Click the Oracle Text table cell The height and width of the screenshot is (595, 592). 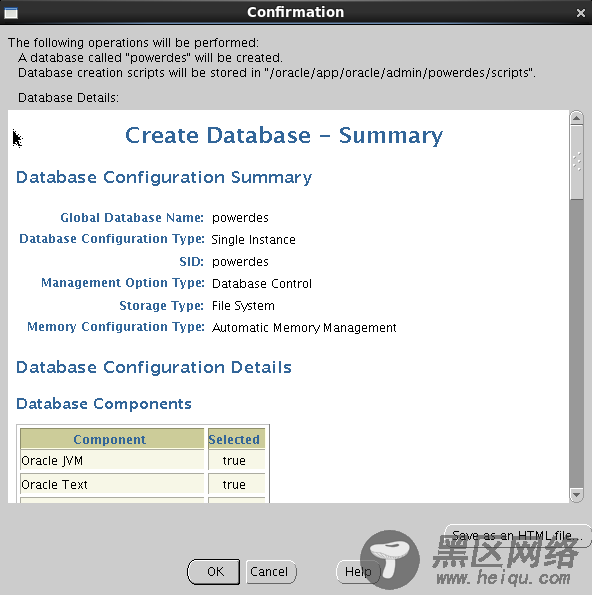click(x=112, y=484)
